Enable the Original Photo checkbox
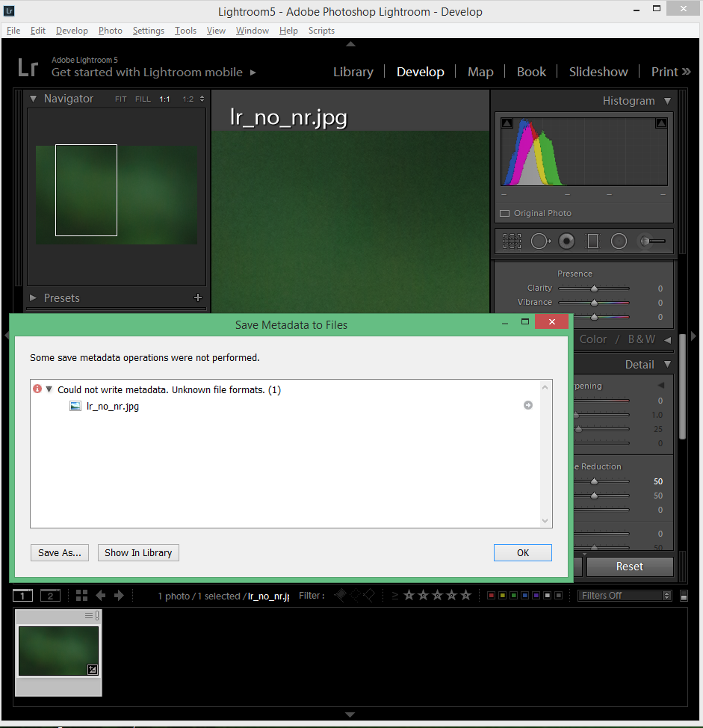Image resolution: width=703 pixels, height=728 pixels. [x=504, y=214]
